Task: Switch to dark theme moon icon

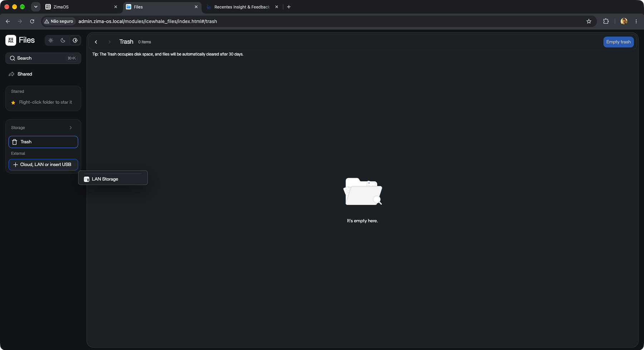Action: (x=63, y=40)
